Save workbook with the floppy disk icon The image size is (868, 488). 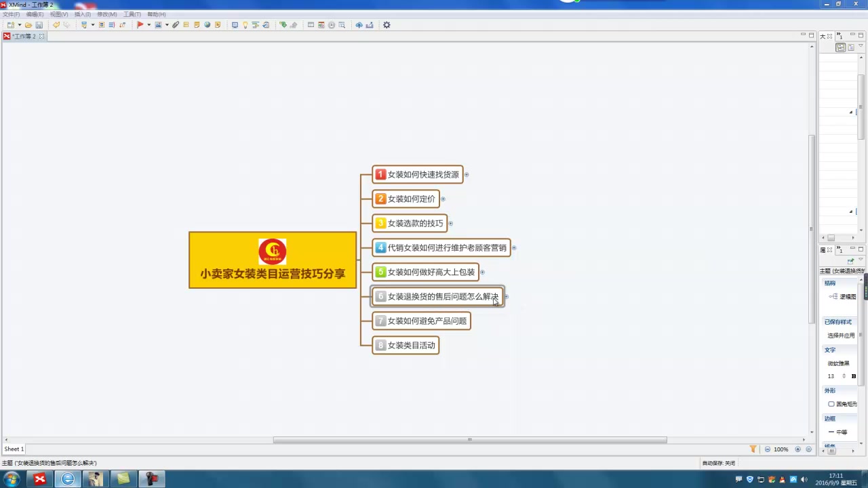[x=39, y=25]
